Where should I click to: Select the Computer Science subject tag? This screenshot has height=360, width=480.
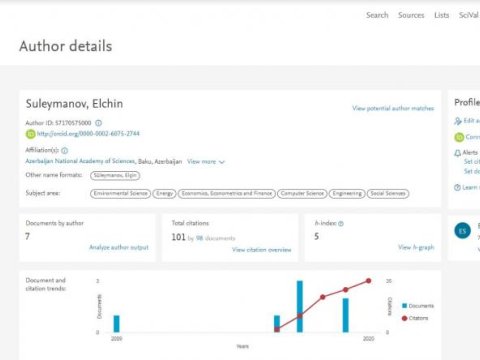pyautogui.click(x=302, y=194)
